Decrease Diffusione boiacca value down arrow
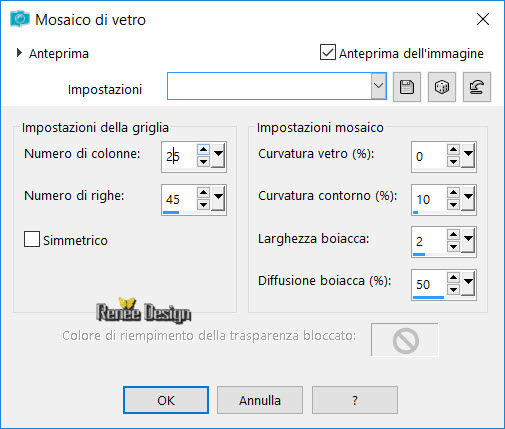The width and height of the screenshot is (505, 429). coord(453,289)
